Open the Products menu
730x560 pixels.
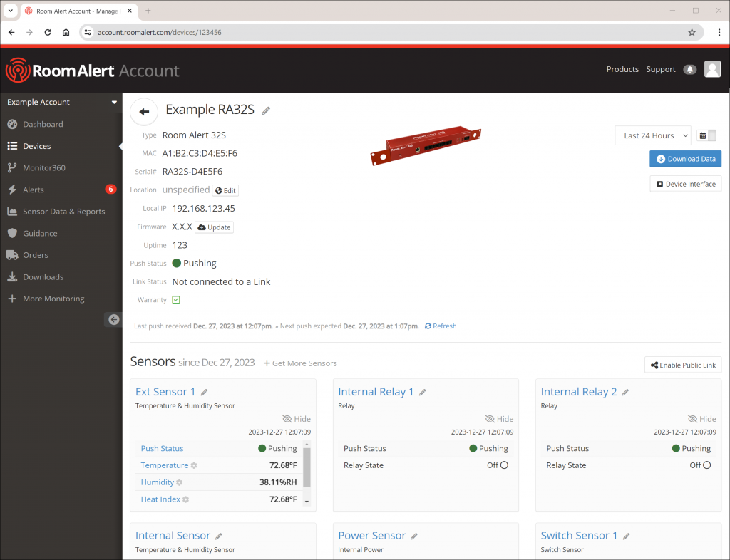(622, 69)
